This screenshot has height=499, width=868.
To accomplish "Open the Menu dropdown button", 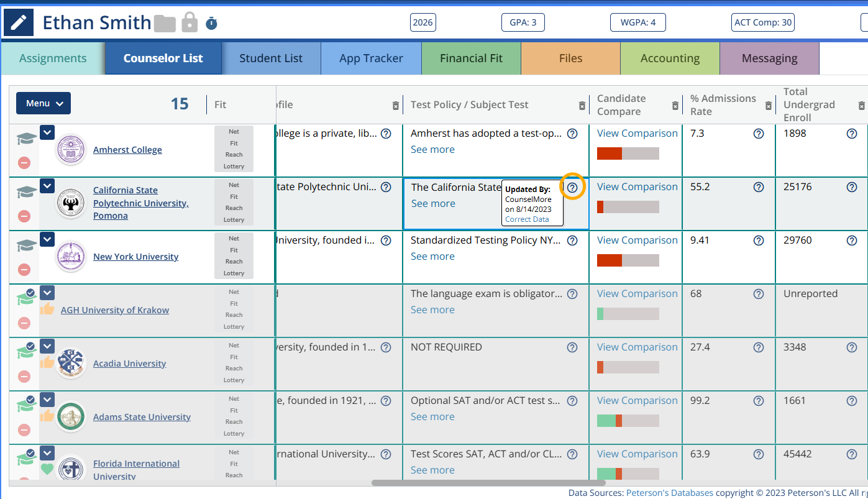I will pos(43,103).
